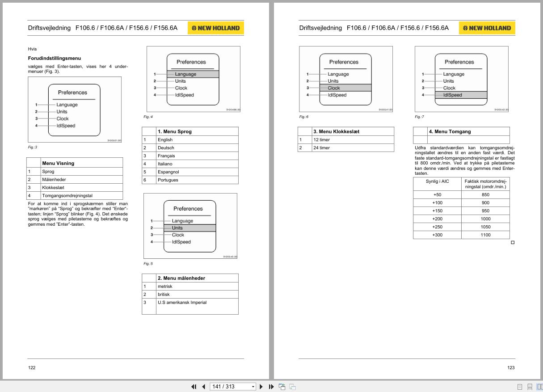Switch to continuous scrolling page layout
Screen dimensions: 543x392
point(530,387)
